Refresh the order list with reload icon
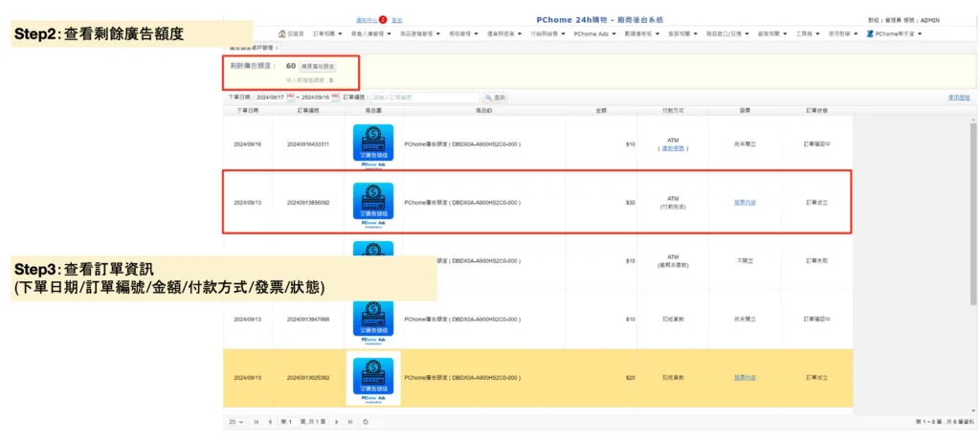The image size is (980, 442). point(367,422)
